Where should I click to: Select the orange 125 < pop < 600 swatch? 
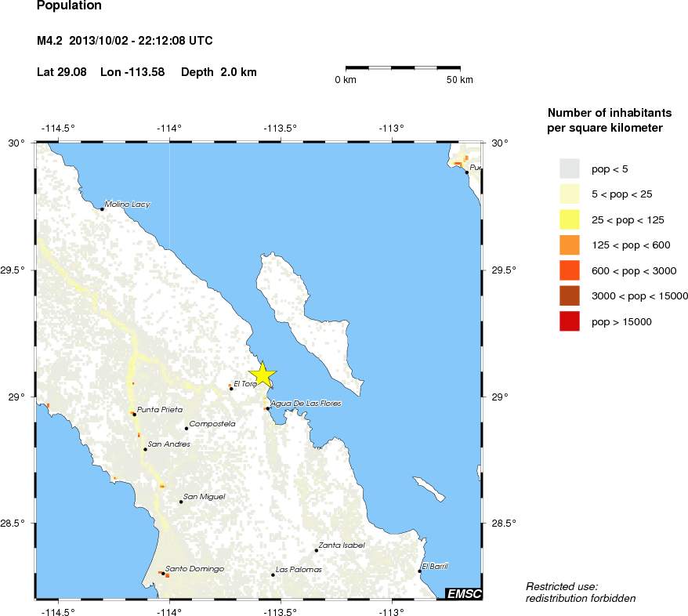pyautogui.click(x=569, y=245)
